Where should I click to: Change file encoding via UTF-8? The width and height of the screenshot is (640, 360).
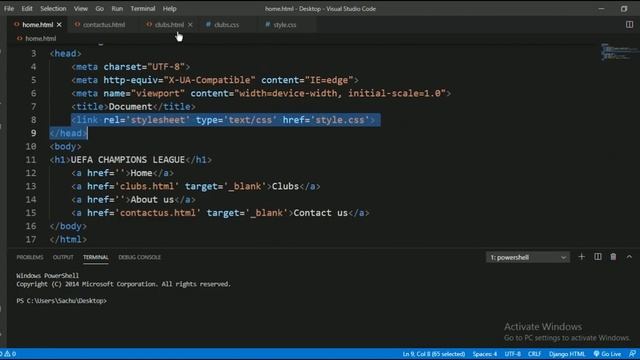[x=513, y=354]
